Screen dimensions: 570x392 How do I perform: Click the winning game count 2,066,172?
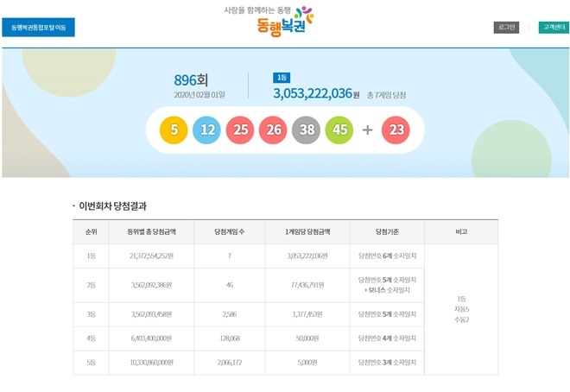click(230, 363)
